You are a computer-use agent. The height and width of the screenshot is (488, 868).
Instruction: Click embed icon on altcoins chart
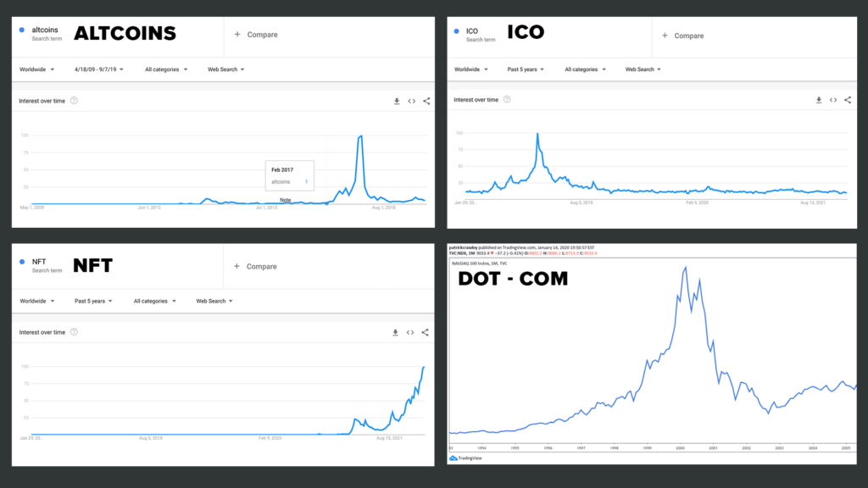tap(411, 101)
